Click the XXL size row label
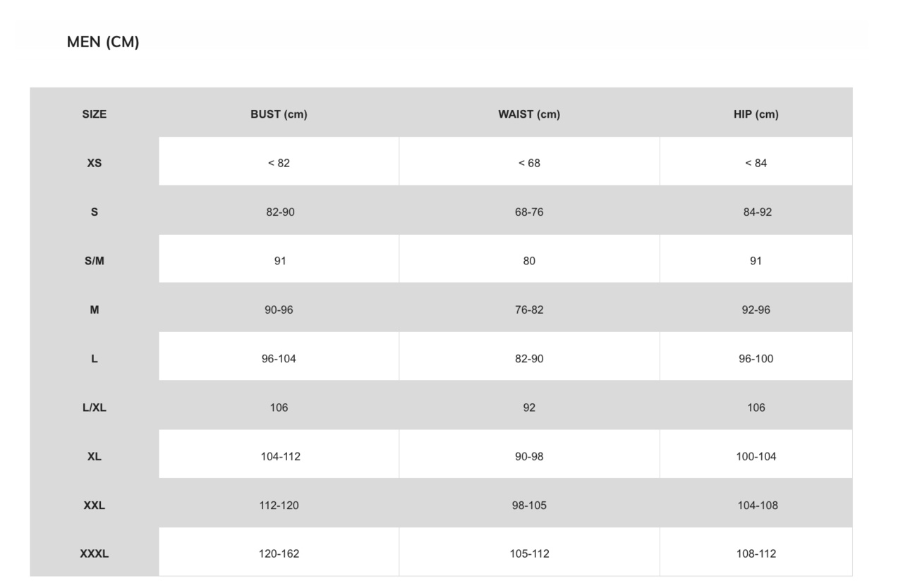This screenshot has width=903, height=588. [95, 506]
